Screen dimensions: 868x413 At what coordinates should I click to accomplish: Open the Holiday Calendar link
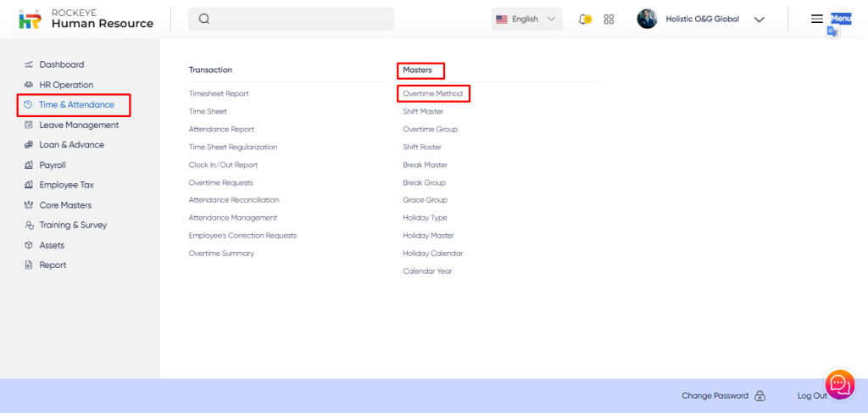click(432, 253)
